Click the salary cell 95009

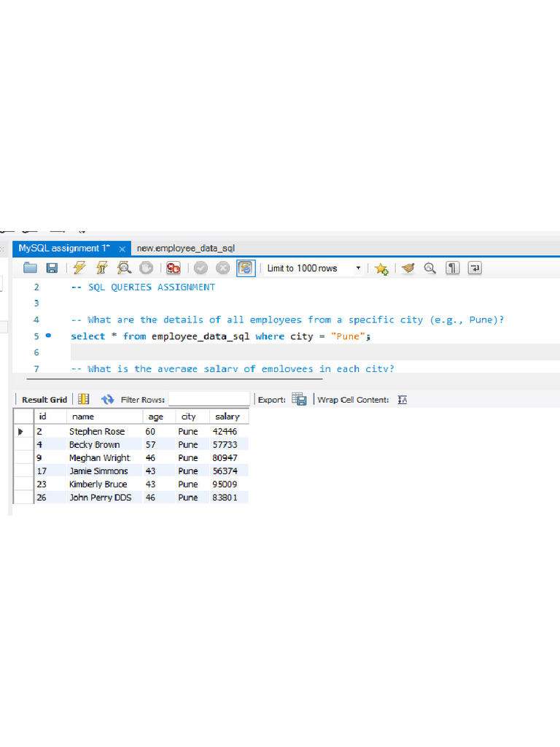229,484
